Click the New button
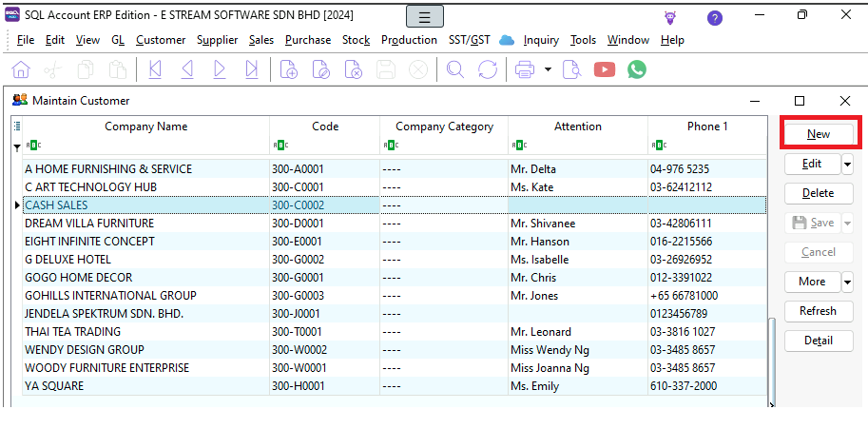Screen dimensions: 868x429 pos(819,134)
